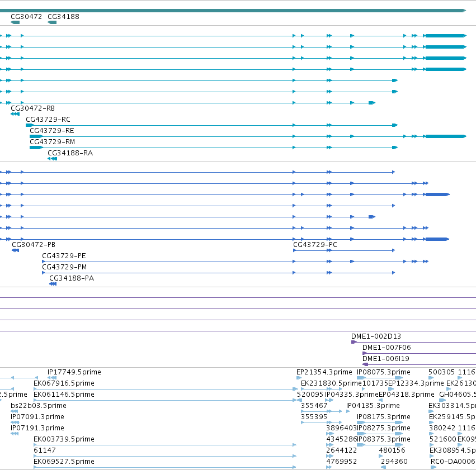Viewport: 476px width, 470px height.
Task: Open transcript label CG43729-RM
Action: [52, 142]
